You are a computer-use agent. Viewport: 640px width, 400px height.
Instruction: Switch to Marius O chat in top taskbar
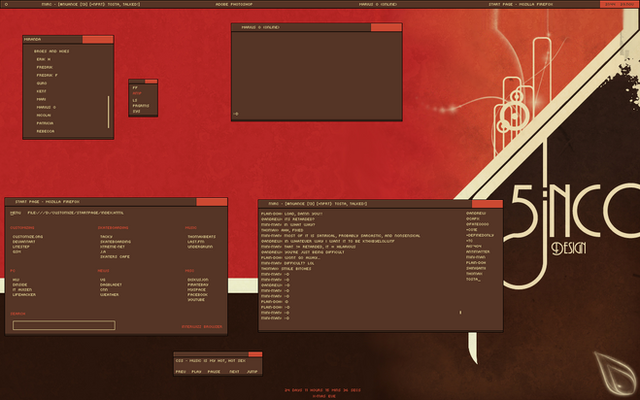click(x=378, y=4)
